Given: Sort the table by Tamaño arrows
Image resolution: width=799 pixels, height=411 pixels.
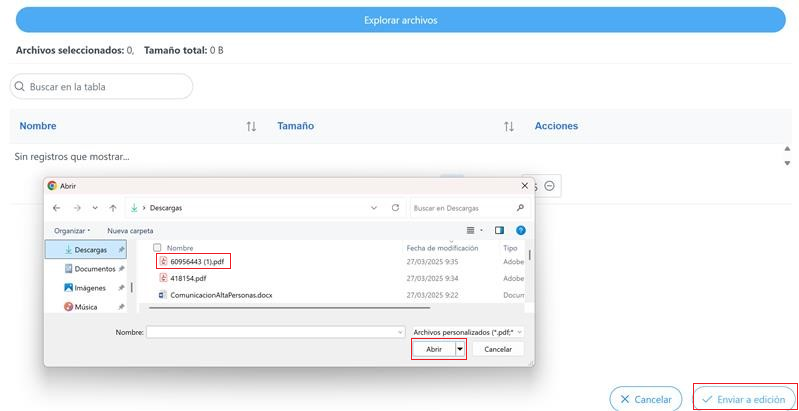Looking at the screenshot, I should click(x=509, y=126).
